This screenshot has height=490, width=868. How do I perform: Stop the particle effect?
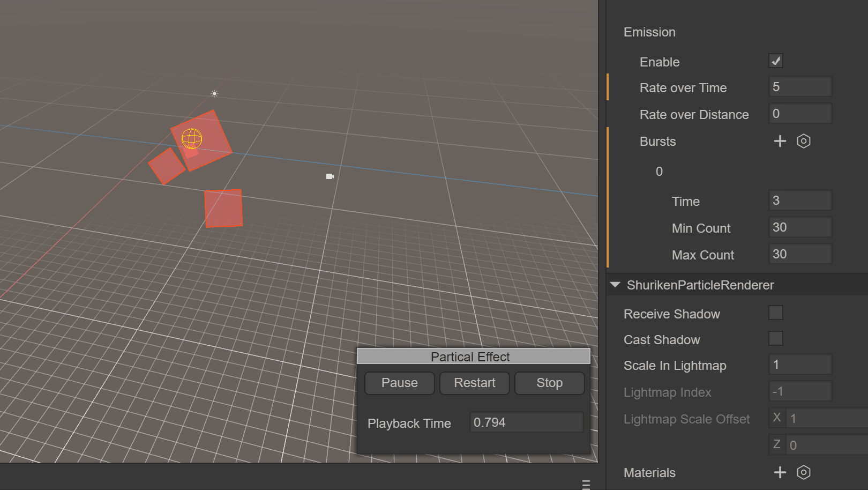pos(549,383)
